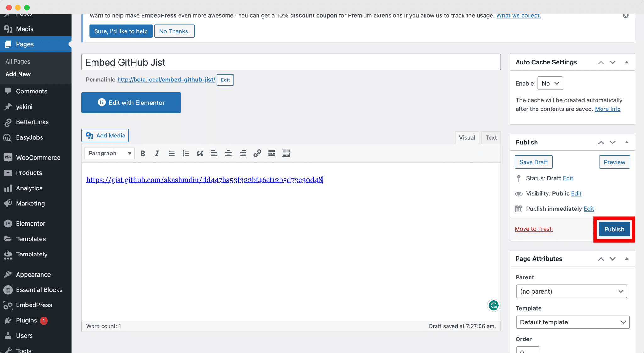Open WooCommerce in the sidebar
Image resolution: width=644 pixels, height=353 pixels.
(36, 157)
